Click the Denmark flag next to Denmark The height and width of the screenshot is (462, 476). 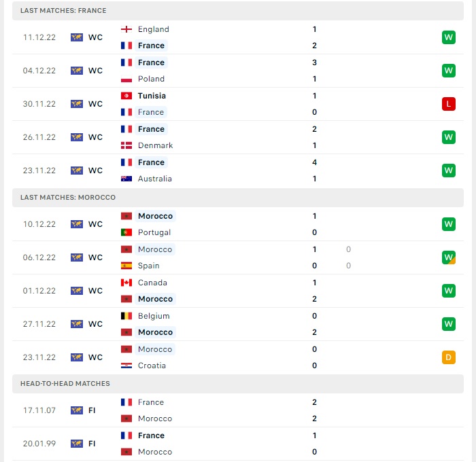coord(126,145)
